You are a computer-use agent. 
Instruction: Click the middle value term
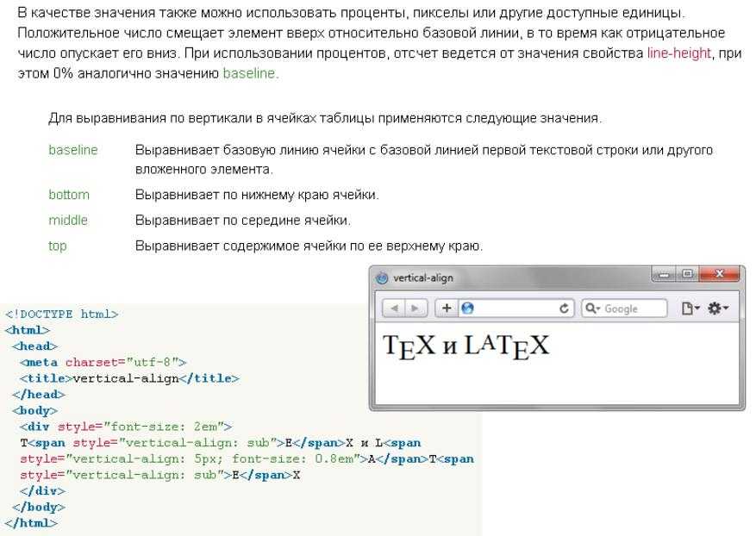68,221
